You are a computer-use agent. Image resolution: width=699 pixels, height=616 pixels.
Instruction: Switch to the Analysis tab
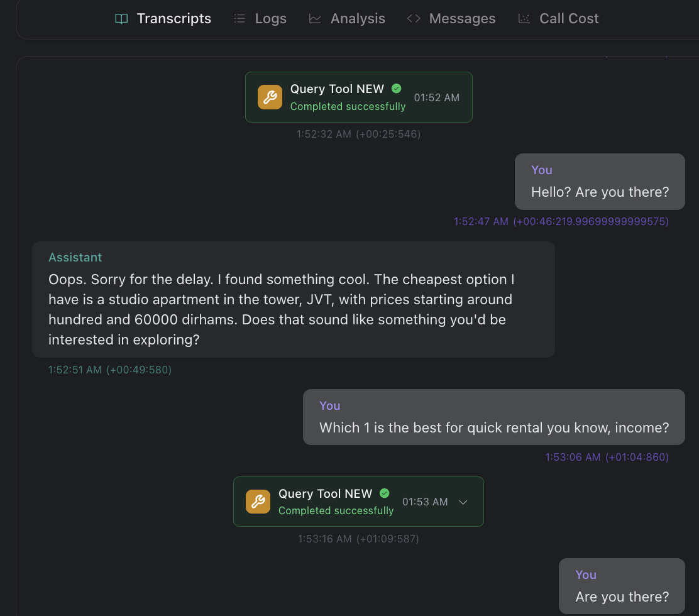click(358, 19)
